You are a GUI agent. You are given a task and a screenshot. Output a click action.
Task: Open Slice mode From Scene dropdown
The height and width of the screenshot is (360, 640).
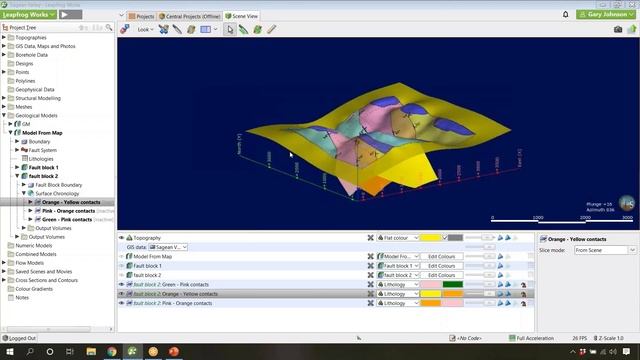pos(605,250)
